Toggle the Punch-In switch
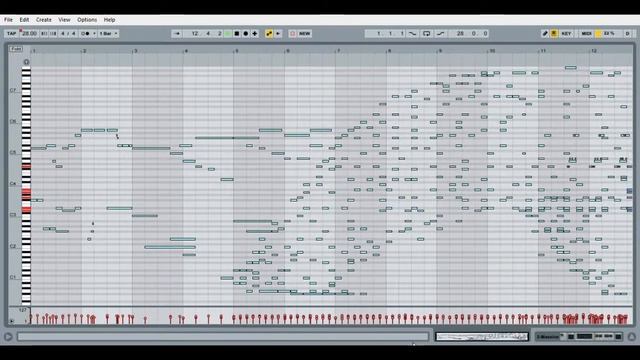 (x=413, y=33)
